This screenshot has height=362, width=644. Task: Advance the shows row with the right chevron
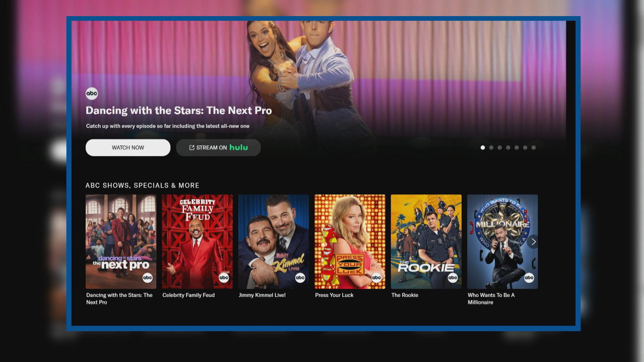click(x=533, y=242)
